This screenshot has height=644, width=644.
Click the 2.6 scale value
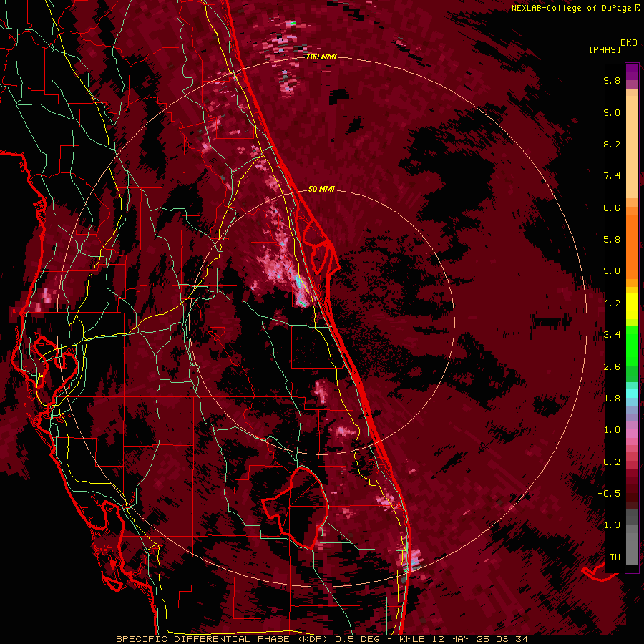612,367
